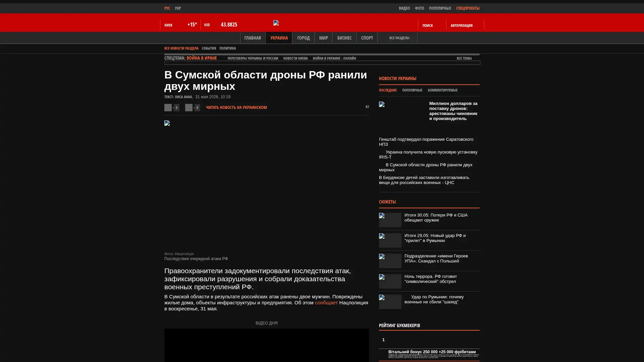Click the first gray share button
The height and width of the screenshot is (362, 644).
(x=168, y=107)
